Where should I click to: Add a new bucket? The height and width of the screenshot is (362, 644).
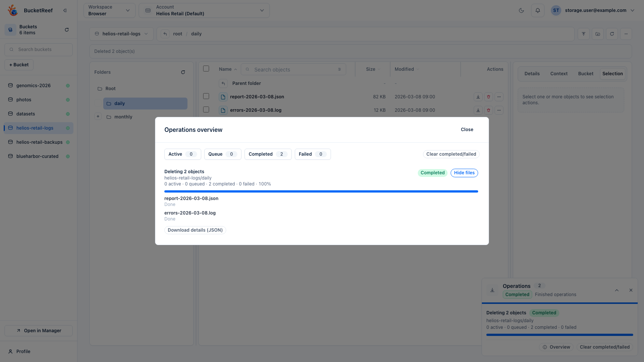pos(19,65)
